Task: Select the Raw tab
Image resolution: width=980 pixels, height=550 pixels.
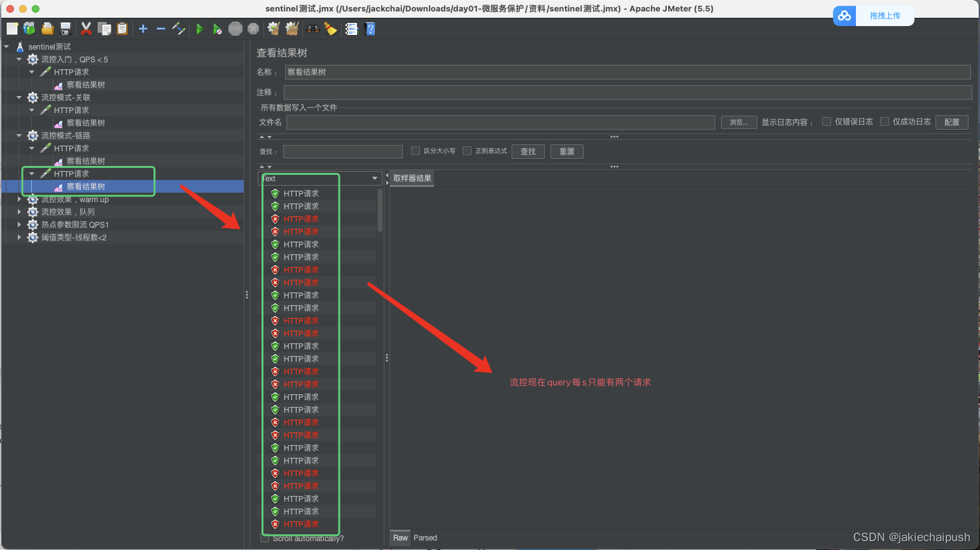Action: pos(400,538)
